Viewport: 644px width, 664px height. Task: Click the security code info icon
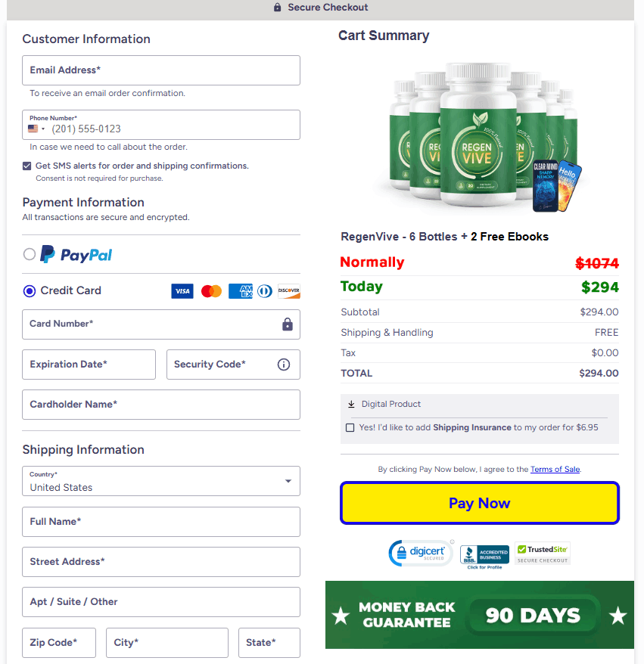point(284,365)
